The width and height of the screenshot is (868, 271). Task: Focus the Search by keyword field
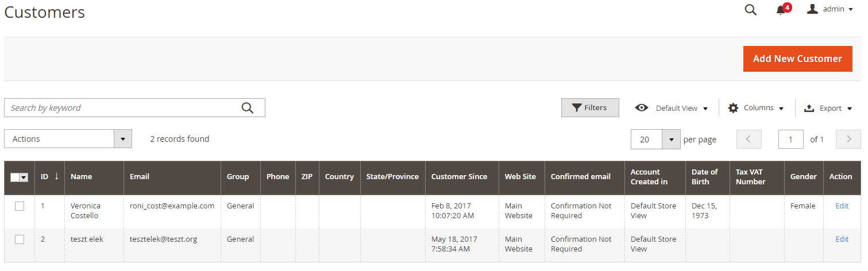[124, 108]
